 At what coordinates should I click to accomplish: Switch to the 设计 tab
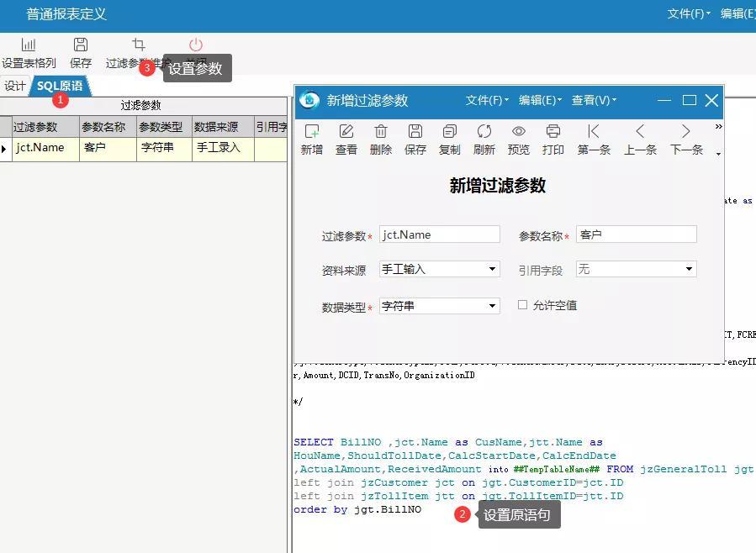15,87
